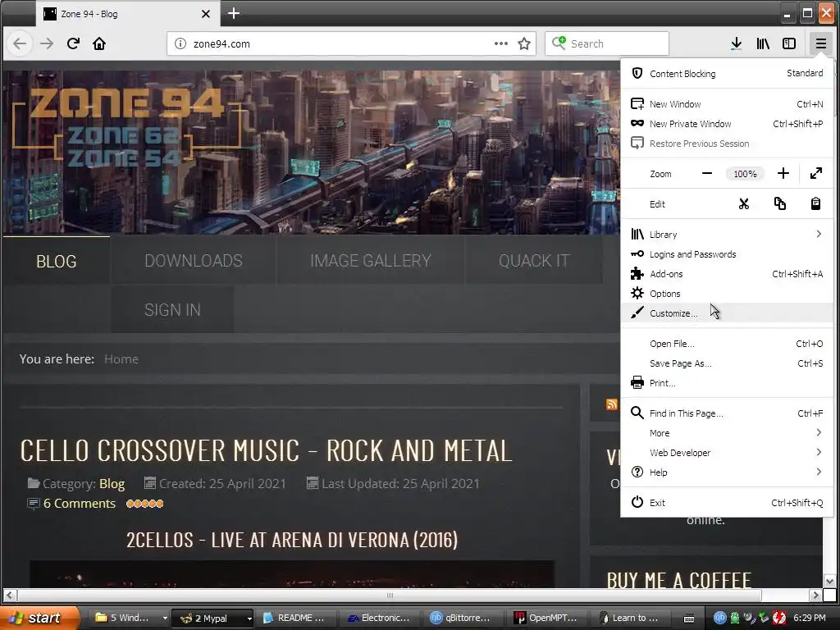Reload the current page
The width and height of the screenshot is (840, 630).
(x=73, y=43)
